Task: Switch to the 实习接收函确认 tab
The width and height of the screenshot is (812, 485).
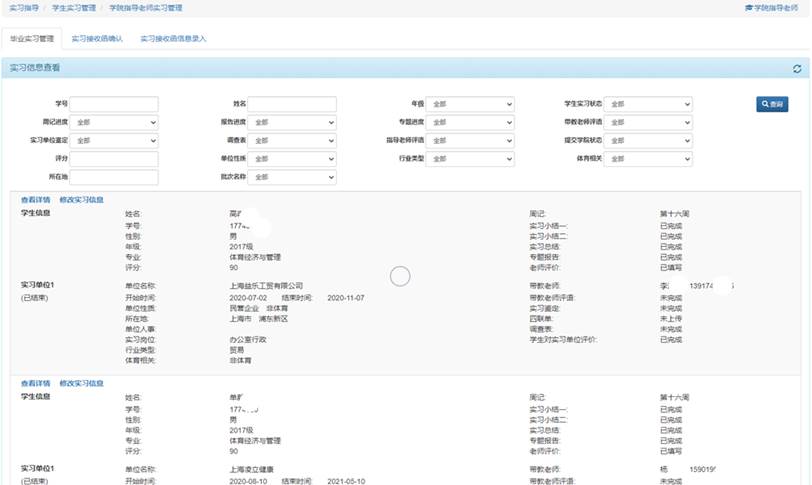Action: tap(97, 38)
